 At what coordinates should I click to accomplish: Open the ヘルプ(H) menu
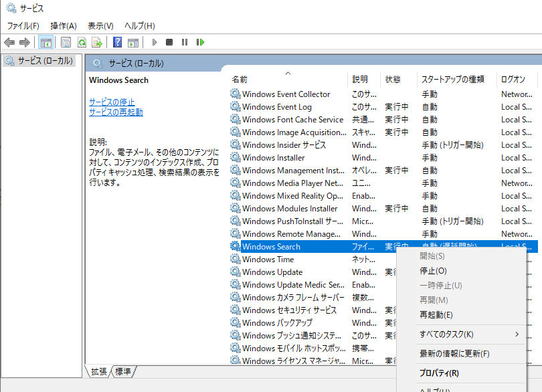pyautogui.click(x=140, y=26)
